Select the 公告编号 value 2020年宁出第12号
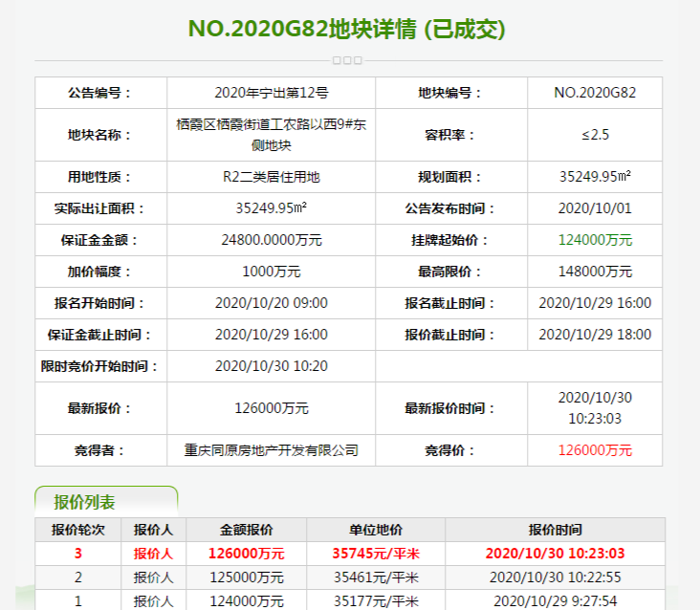 tap(271, 93)
